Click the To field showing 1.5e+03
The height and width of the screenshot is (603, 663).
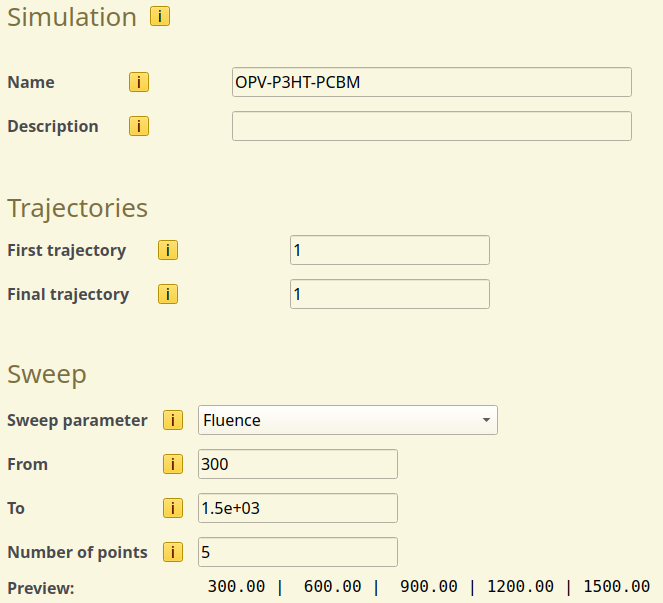298,508
